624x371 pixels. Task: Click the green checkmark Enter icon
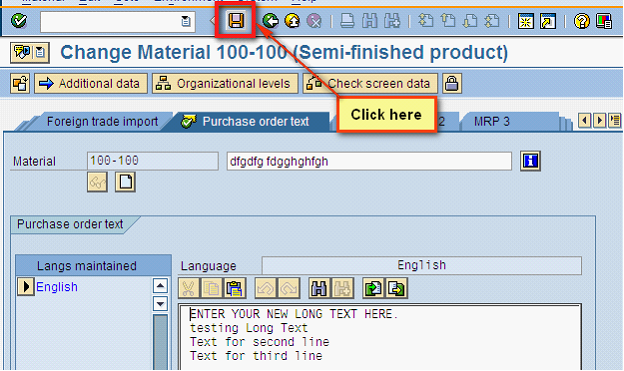[19, 21]
